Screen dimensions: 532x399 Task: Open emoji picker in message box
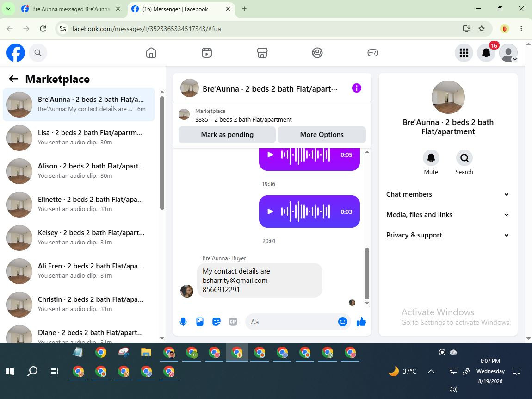point(343,322)
